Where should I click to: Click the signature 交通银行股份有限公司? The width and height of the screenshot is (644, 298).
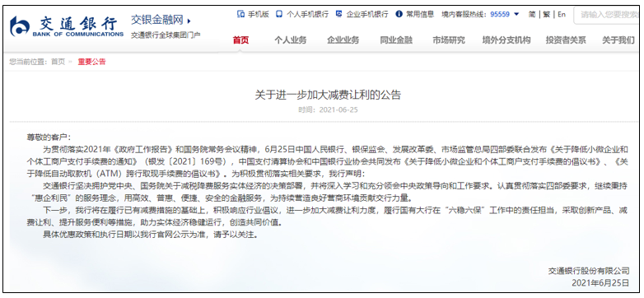tap(589, 271)
